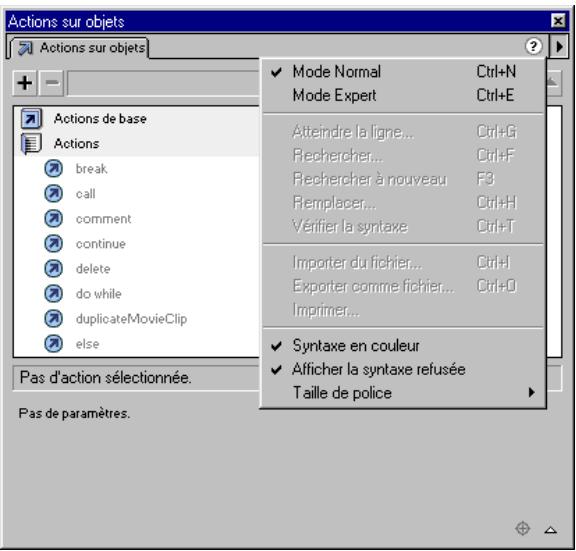Screen dimensions: 576x551
Task: Toggle Syntaxe en couleur option
Action: (x=403, y=346)
